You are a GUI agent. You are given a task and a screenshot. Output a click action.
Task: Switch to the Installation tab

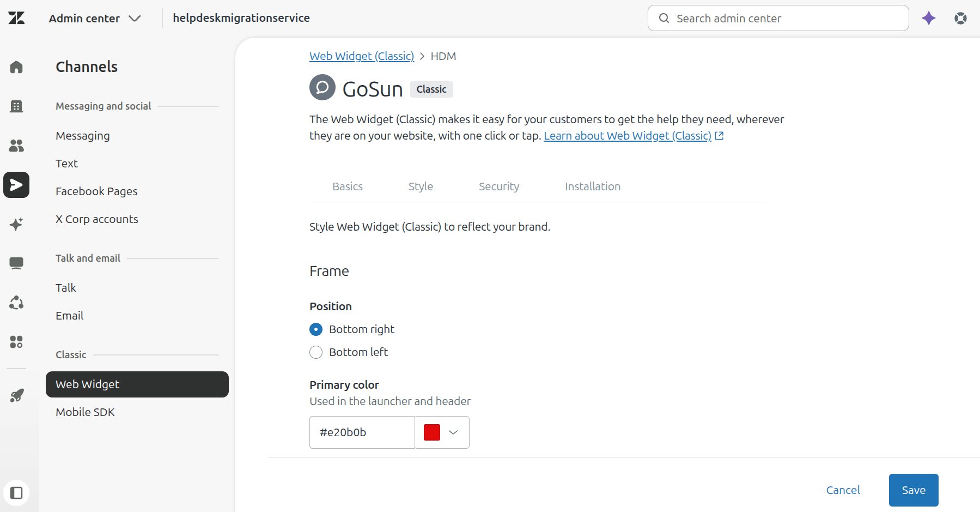click(x=593, y=186)
